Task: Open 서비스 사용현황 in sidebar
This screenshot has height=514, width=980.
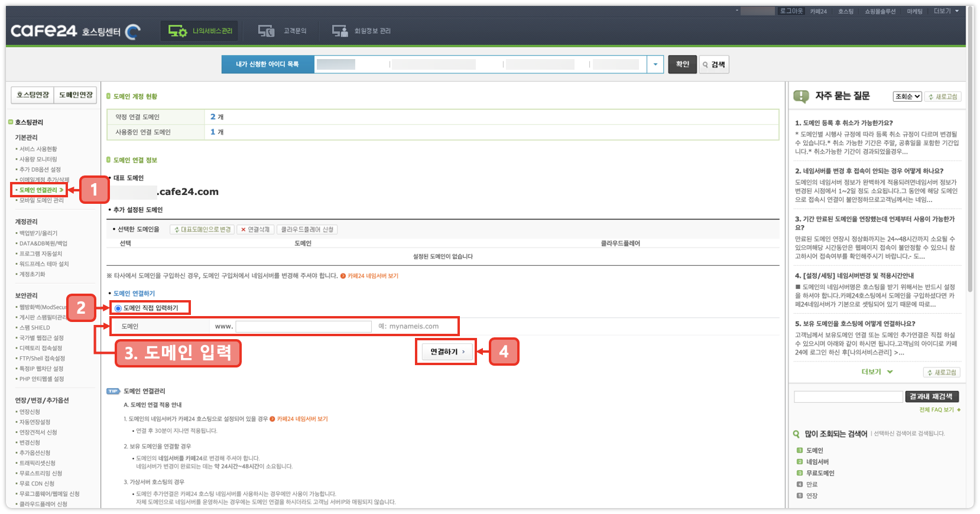Action: click(38, 149)
